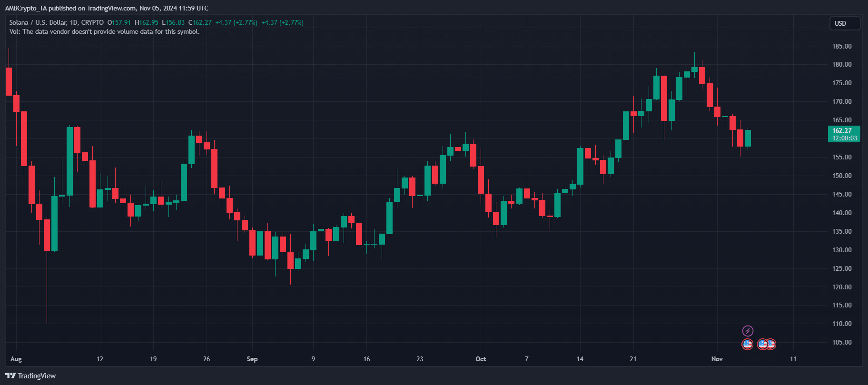Click the 125.00 price axis label

842,268
